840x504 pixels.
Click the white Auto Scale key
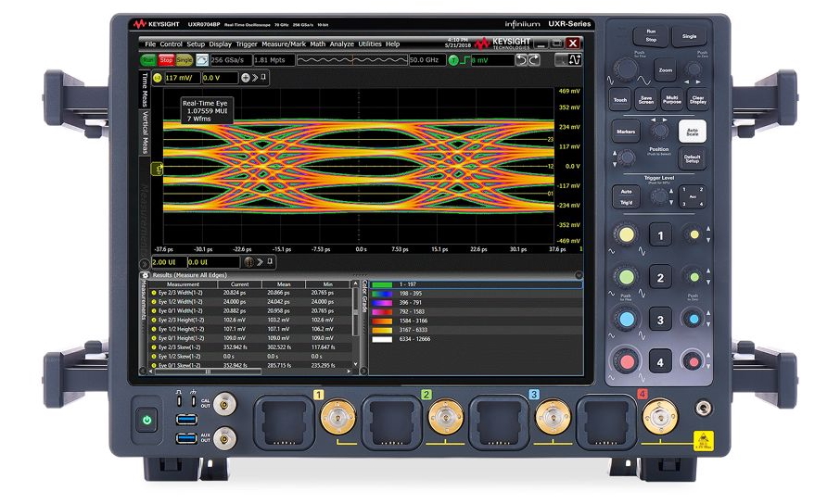click(x=693, y=132)
